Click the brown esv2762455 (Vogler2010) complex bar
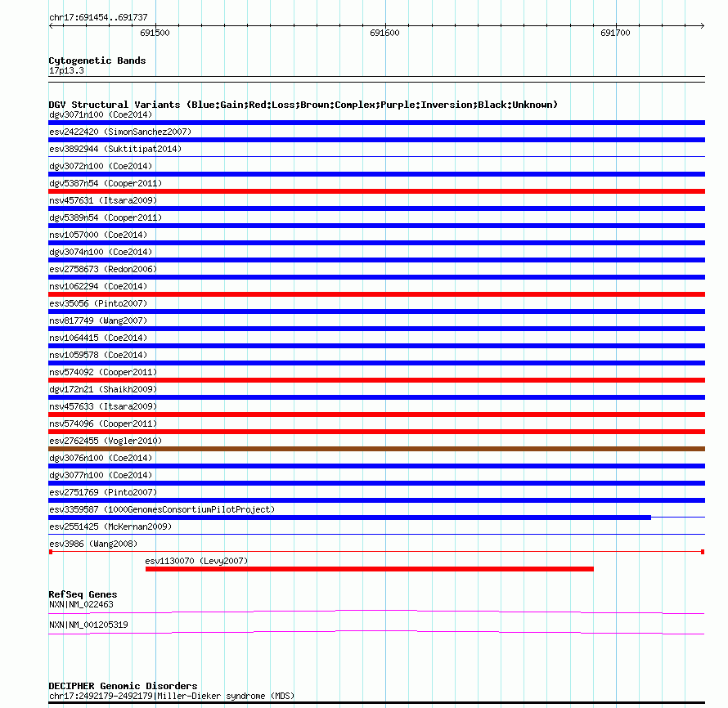This screenshot has width=728, height=708. click(x=376, y=449)
